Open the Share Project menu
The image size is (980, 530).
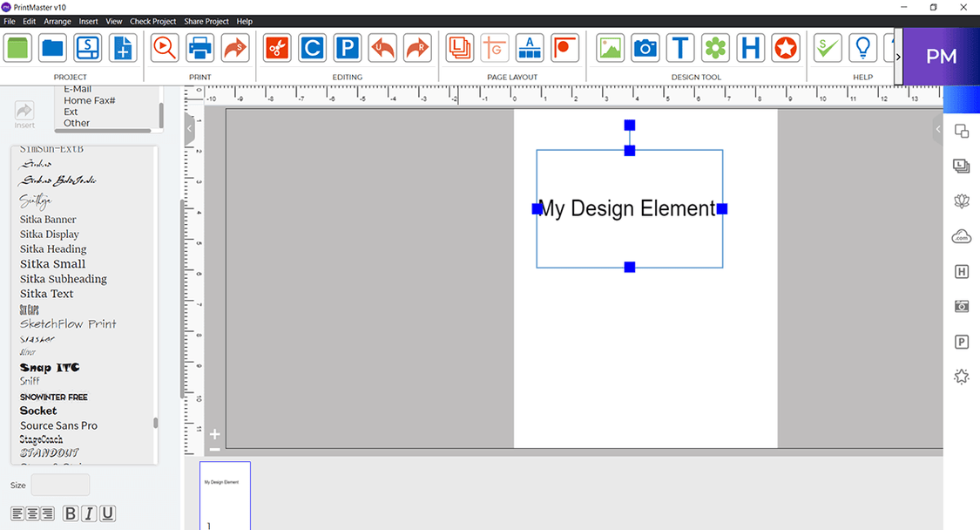[206, 21]
